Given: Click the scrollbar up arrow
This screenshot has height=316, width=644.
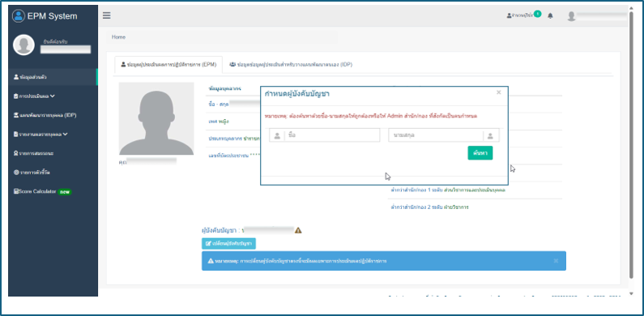Looking at the screenshot, I should pos(631,7).
